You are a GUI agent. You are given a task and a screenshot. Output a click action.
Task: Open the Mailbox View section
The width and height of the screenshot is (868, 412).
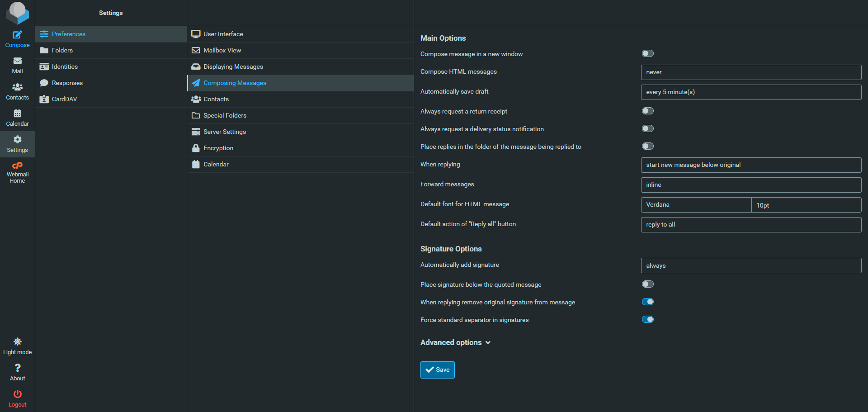[x=222, y=51]
